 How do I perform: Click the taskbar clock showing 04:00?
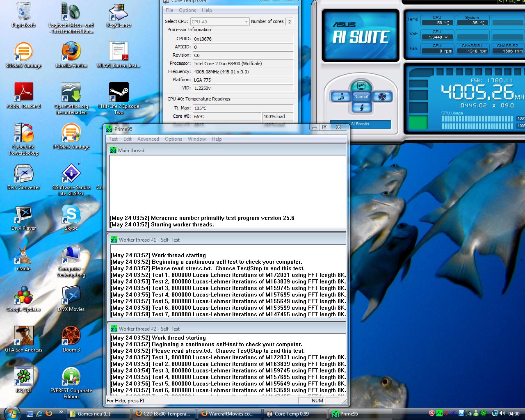[514, 414]
